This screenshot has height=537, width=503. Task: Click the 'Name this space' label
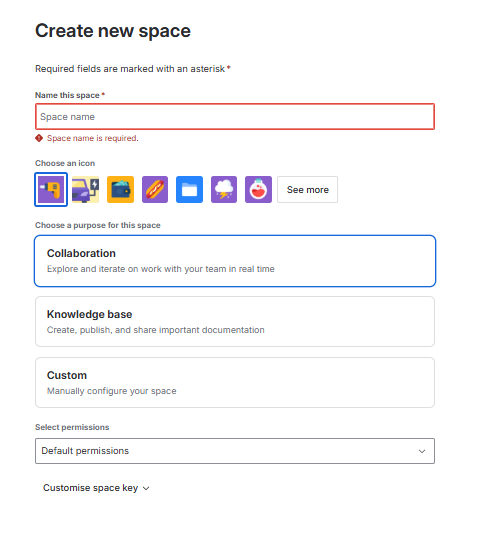pos(67,95)
